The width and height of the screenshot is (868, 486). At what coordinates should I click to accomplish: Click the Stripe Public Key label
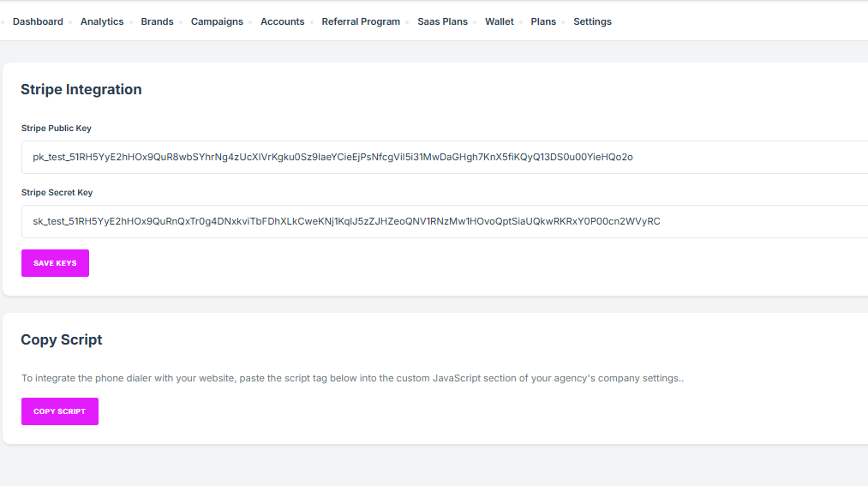point(57,129)
